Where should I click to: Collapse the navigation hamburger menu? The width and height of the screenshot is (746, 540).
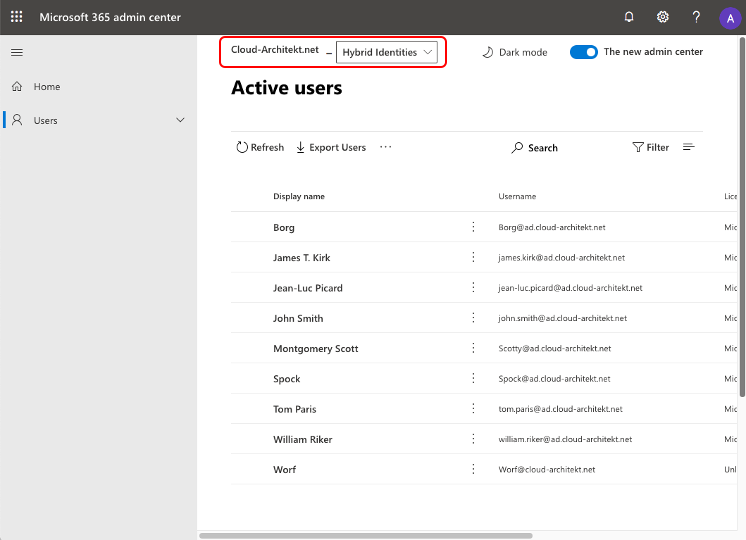click(x=17, y=52)
